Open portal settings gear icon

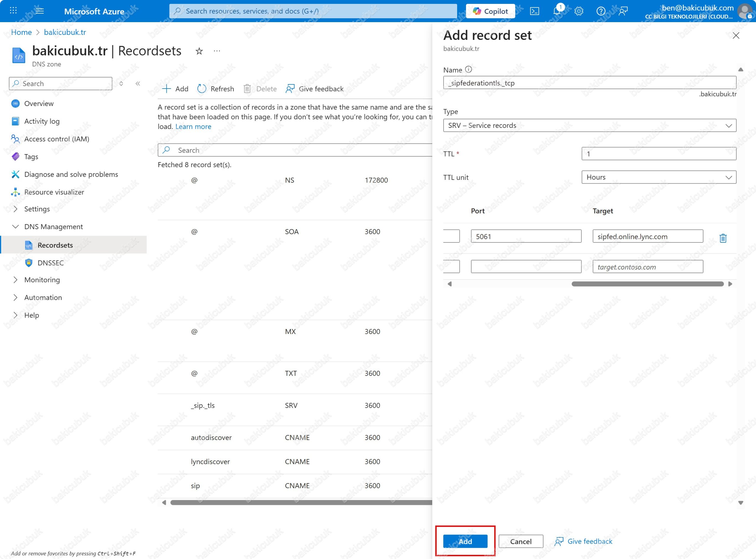coord(579,11)
